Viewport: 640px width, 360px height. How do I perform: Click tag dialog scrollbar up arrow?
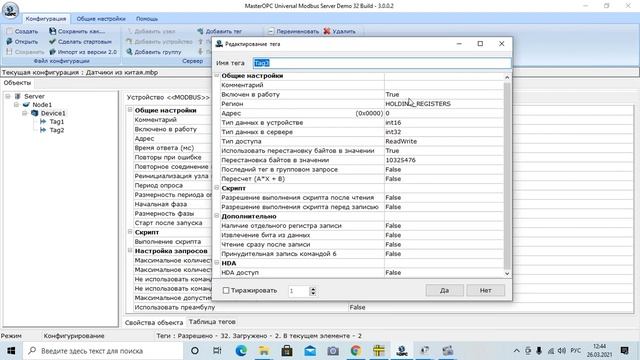pyautogui.click(x=507, y=77)
